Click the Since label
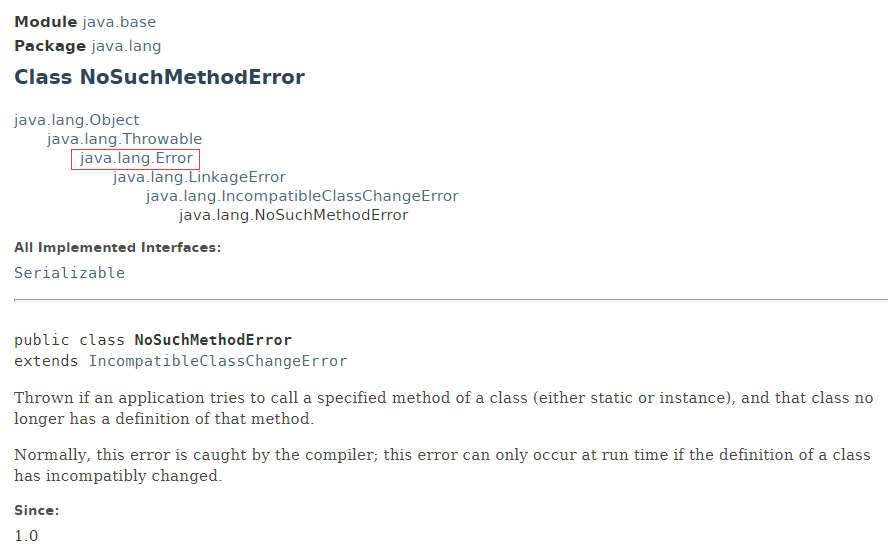Screen dimensions: 888x550 click(37, 510)
